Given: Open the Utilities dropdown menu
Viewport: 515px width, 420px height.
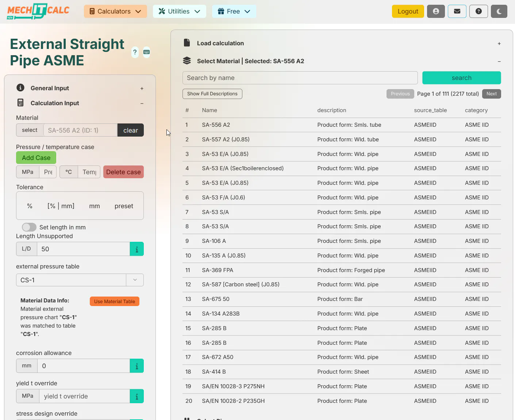Looking at the screenshot, I should click(179, 11).
